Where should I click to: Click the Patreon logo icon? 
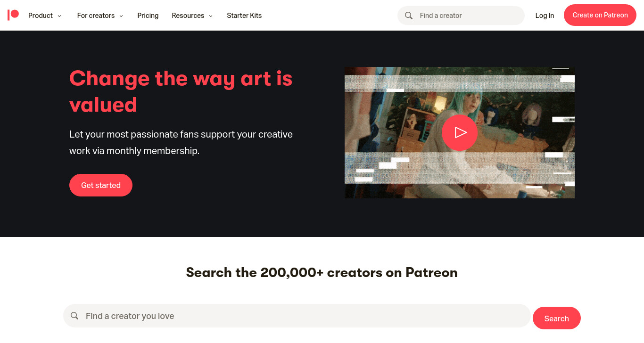click(x=13, y=15)
